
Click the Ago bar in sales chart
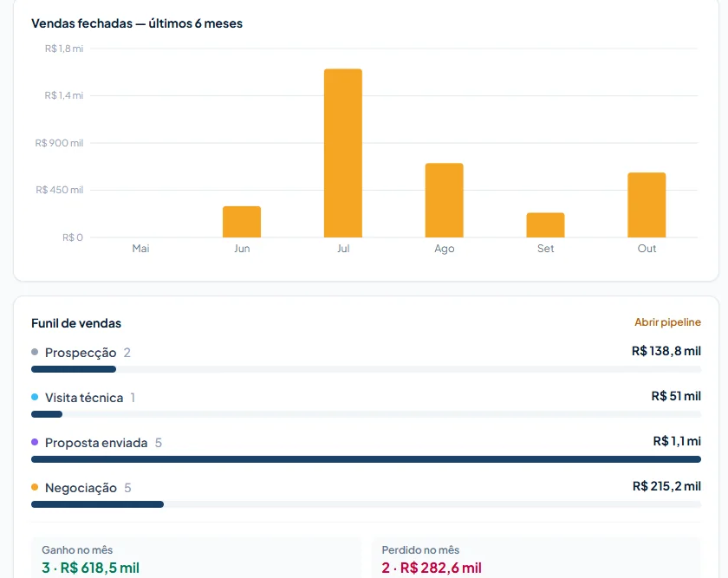(x=445, y=200)
